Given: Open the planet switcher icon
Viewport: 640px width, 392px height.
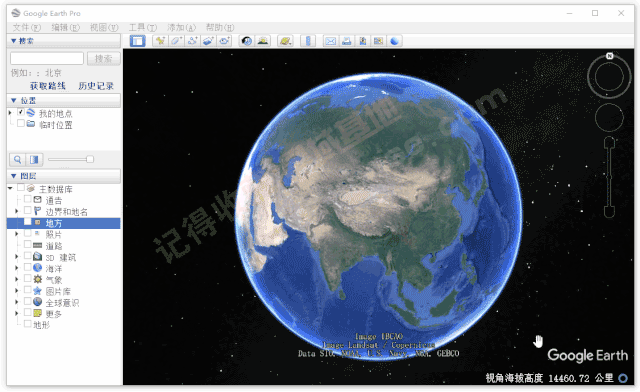Looking at the screenshot, I should [x=285, y=41].
